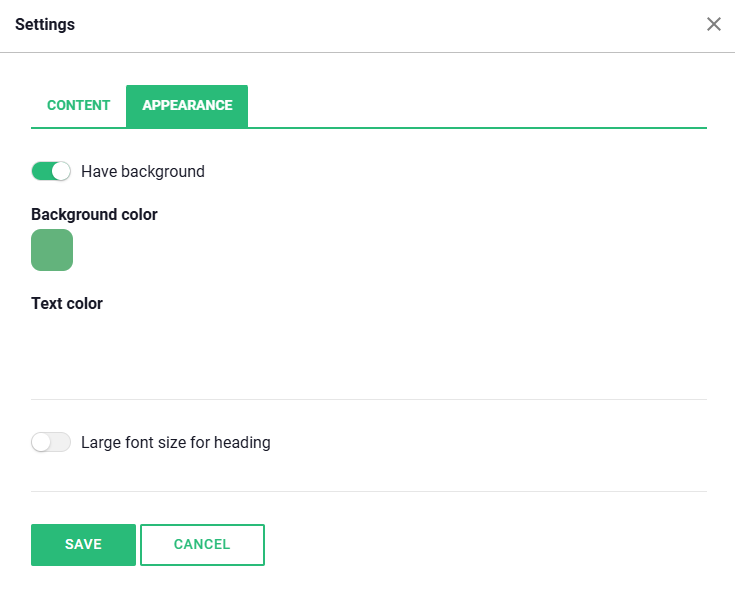Click the "Have background" label text
The width and height of the screenshot is (735, 593).
coord(143,171)
